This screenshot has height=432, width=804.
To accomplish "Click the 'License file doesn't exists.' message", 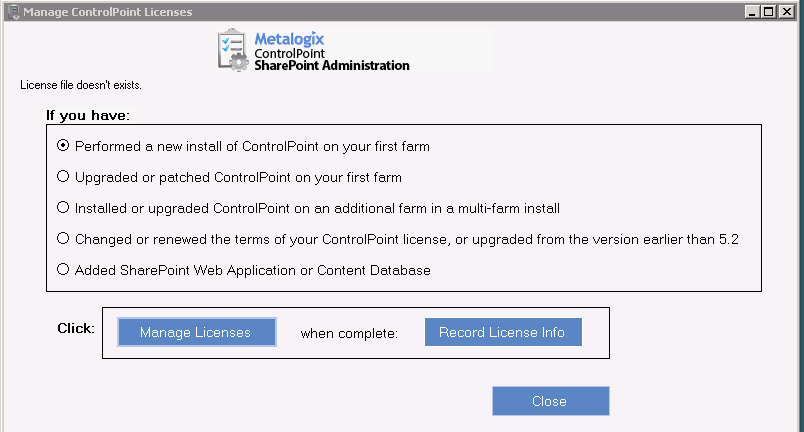I will point(81,85).
